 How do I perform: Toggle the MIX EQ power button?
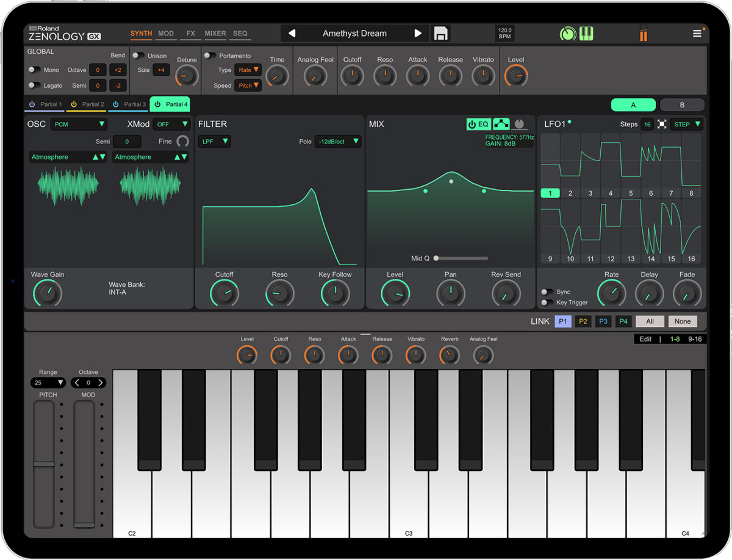tap(478, 124)
